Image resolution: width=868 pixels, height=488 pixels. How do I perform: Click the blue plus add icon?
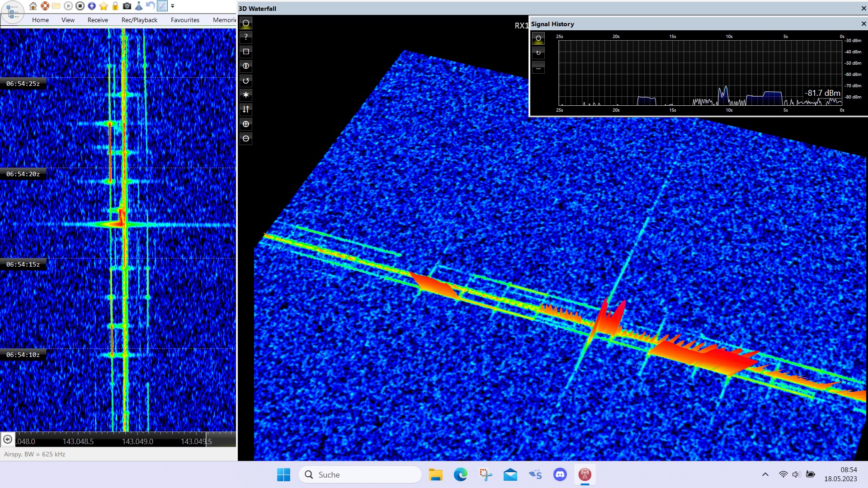(92, 6)
